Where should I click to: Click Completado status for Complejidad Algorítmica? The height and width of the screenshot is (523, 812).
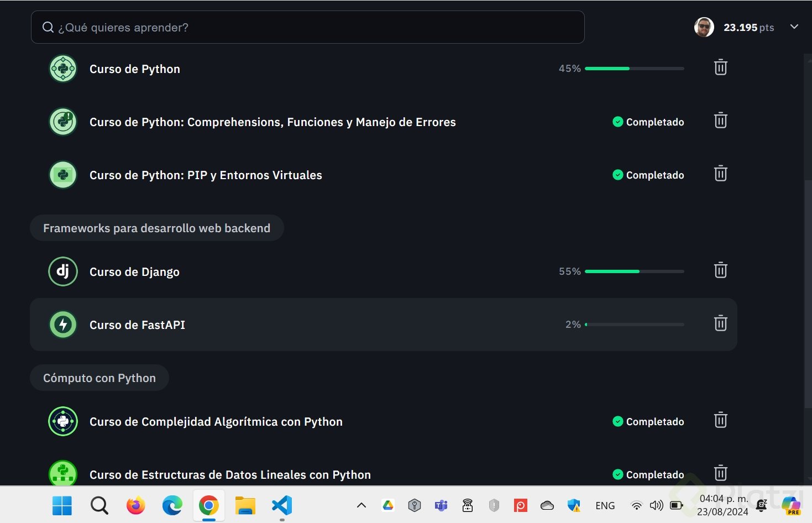pyautogui.click(x=648, y=422)
